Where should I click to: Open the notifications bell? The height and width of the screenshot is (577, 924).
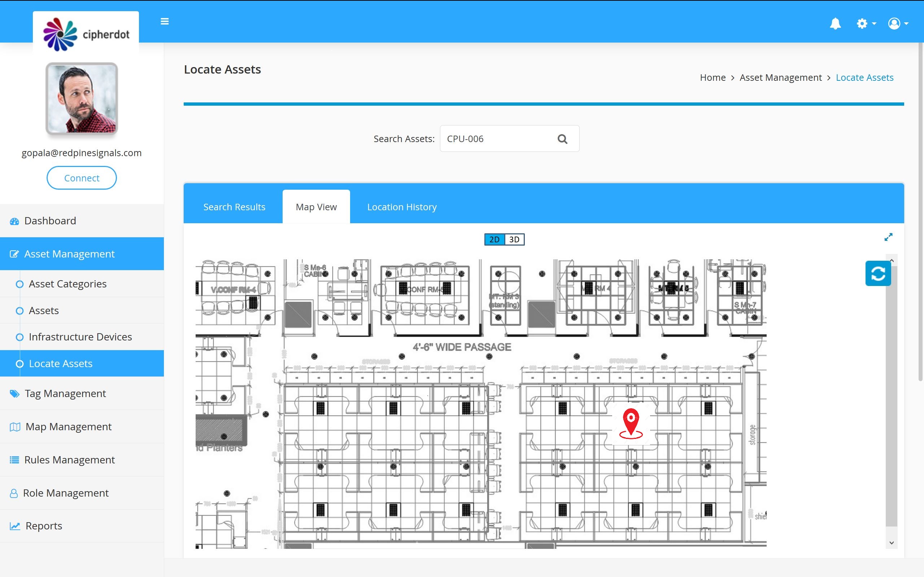(835, 24)
